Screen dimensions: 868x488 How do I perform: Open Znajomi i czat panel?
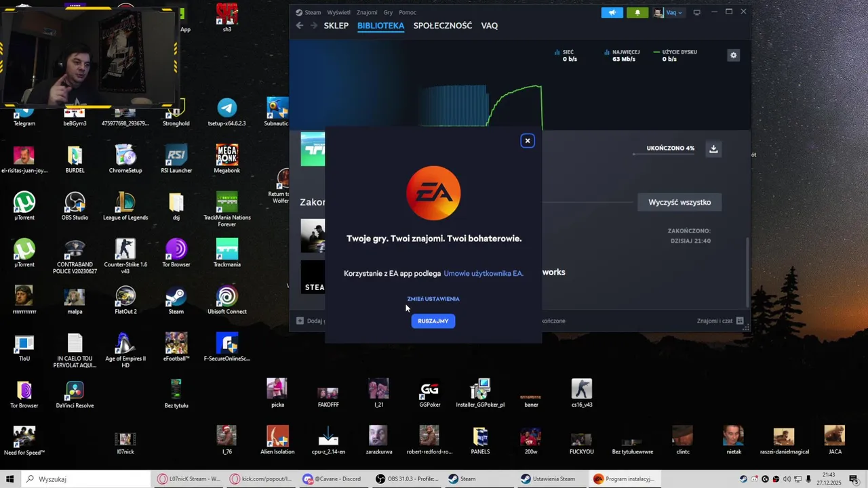(719, 321)
